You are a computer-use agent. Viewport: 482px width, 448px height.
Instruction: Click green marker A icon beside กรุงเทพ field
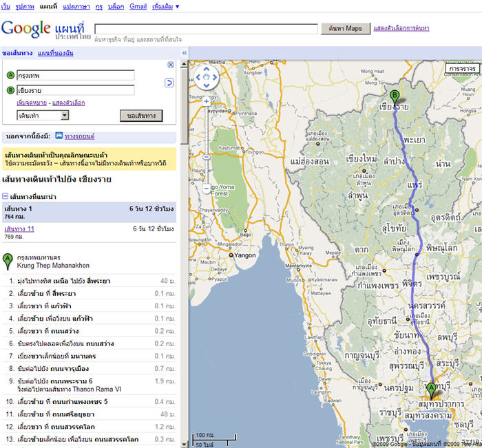10,75
